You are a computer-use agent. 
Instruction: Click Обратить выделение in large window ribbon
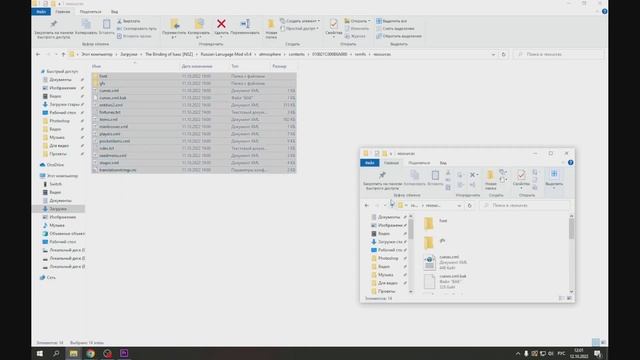tap(399, 36)
